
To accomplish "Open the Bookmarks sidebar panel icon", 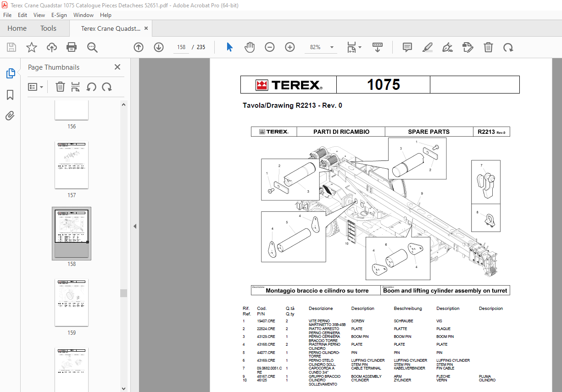I will 10,95.
